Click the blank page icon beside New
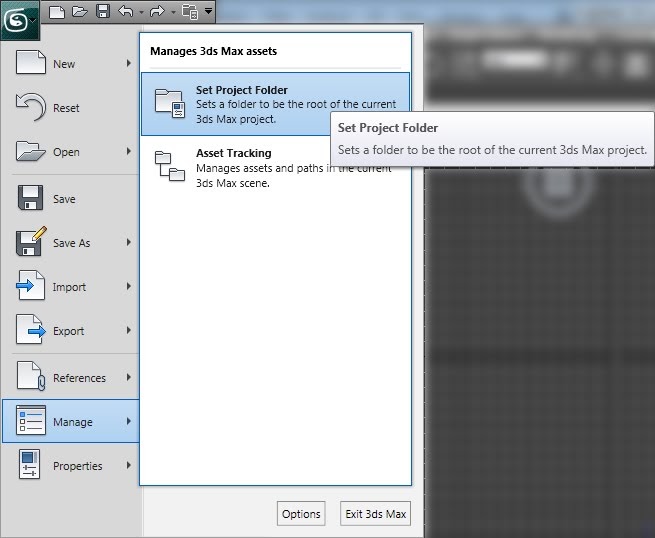655x538 pixels. coord(30,62)
